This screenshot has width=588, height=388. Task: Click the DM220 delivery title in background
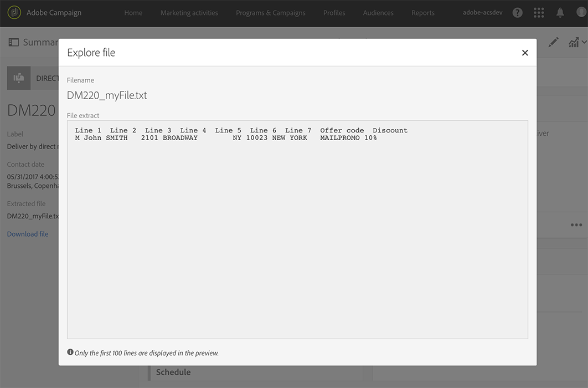tap(32, 111)
